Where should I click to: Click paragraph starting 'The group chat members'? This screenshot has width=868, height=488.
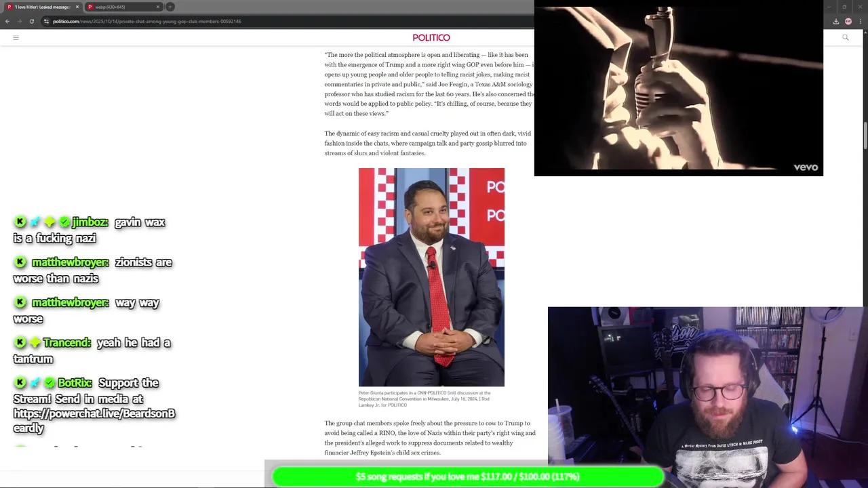430,438
